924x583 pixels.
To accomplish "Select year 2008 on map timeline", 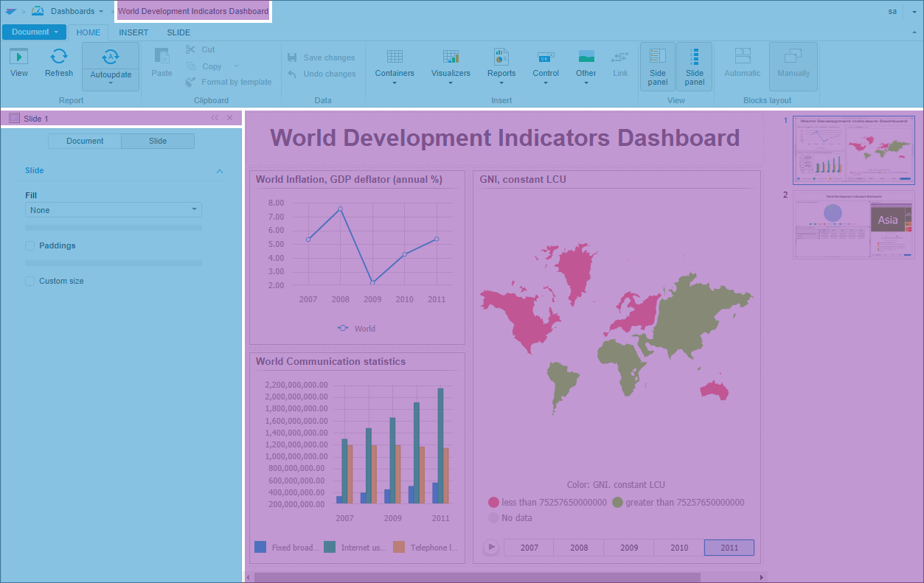I will [x=579, y=548].
